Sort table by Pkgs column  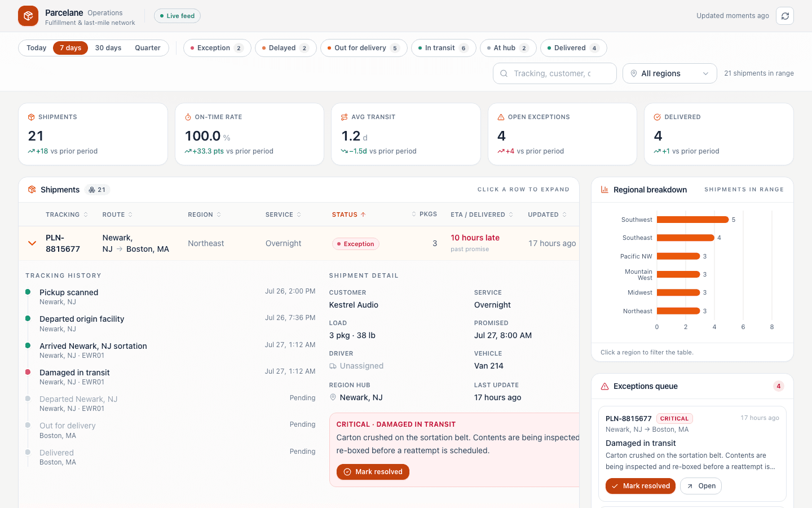424,214
